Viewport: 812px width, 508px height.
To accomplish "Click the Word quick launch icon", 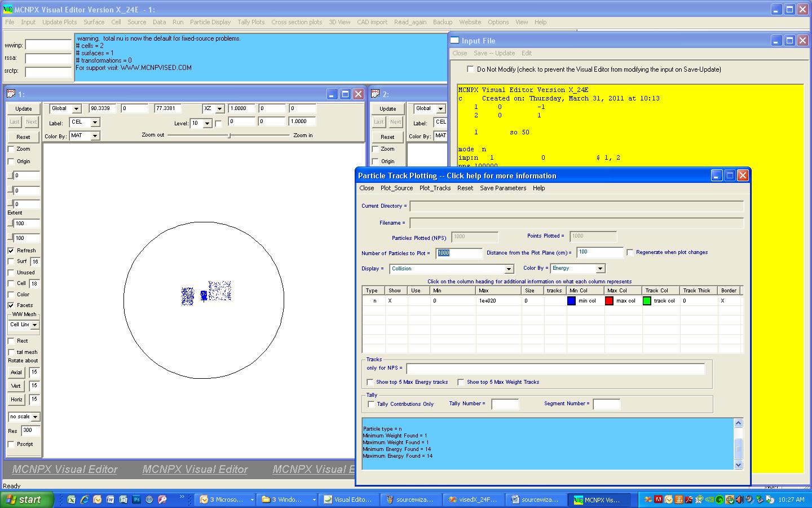I will [x=111, y=500].
